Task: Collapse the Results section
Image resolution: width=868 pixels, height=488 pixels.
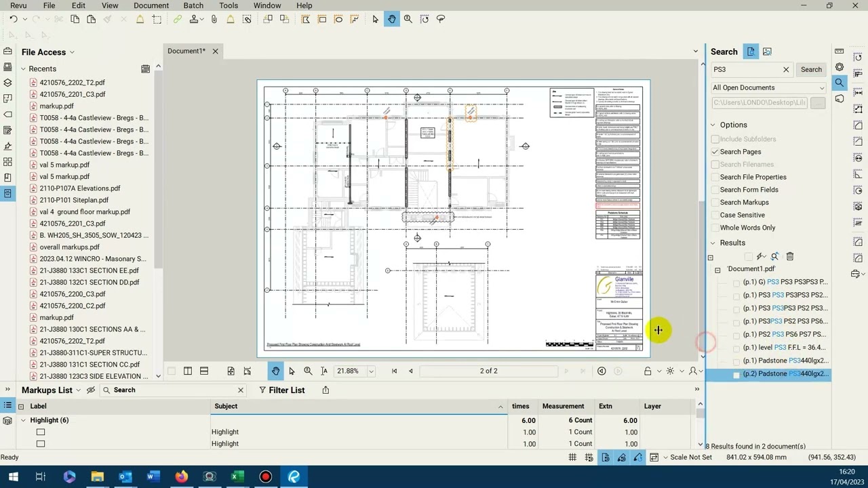Action: coord(713,243)
